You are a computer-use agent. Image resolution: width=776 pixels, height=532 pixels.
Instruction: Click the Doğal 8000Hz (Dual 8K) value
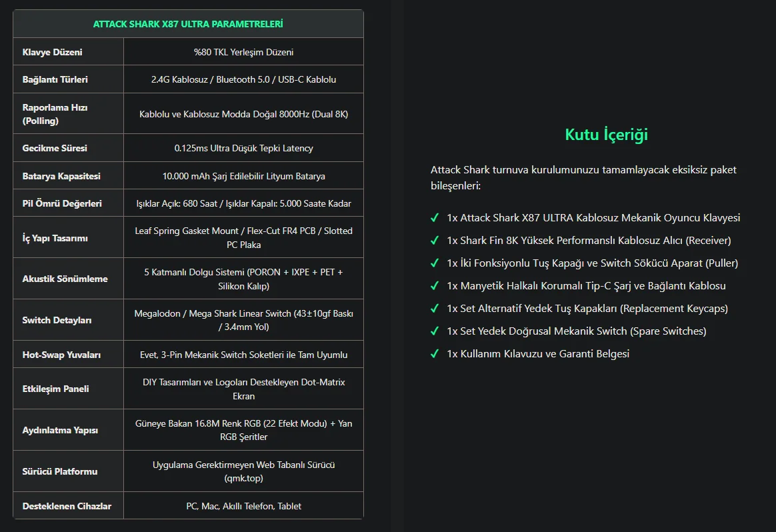[x=243, y=114]
